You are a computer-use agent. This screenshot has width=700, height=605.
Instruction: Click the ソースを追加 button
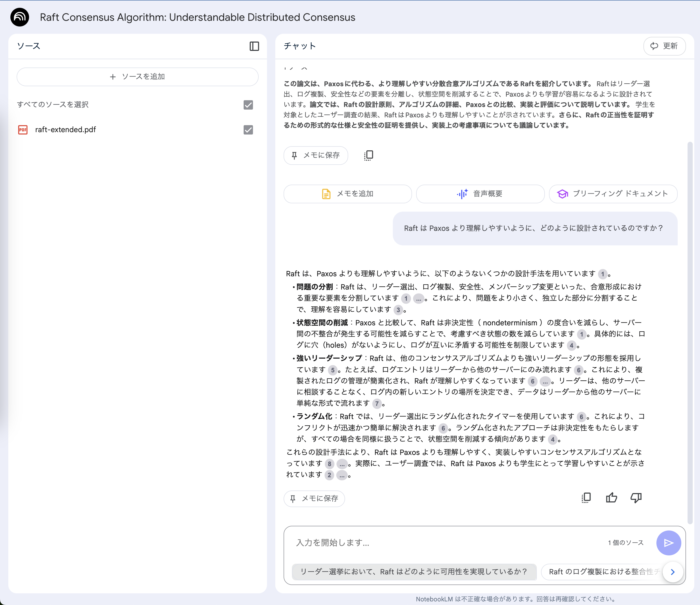138,77
